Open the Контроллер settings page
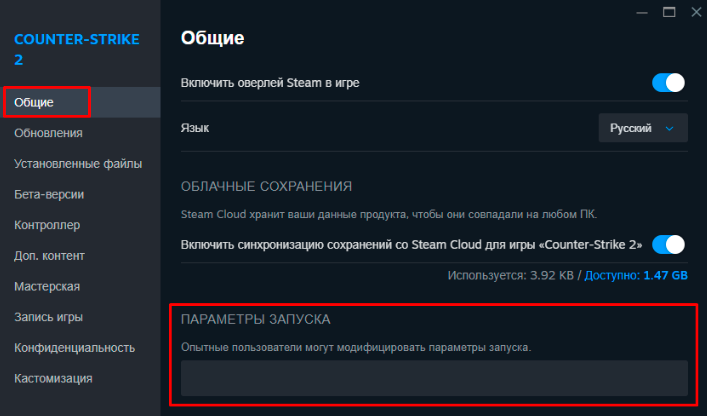This screenshot has width=707, height=416. [x=47, y=225]
